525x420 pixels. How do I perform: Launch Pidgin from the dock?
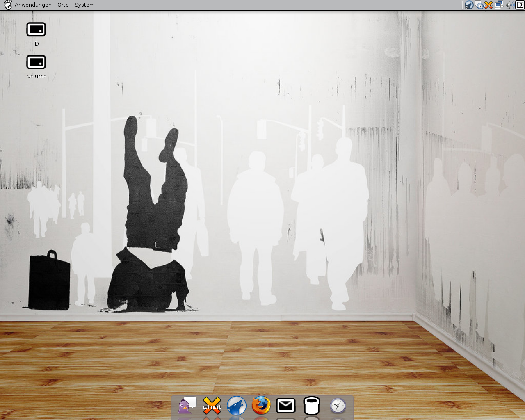click(x=187, y=406)
